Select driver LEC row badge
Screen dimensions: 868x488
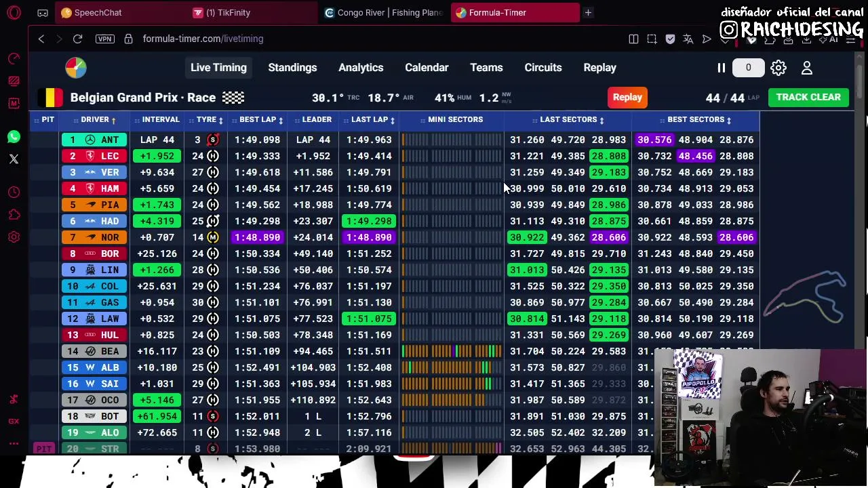pyautogui.click(x=93, y=156)
